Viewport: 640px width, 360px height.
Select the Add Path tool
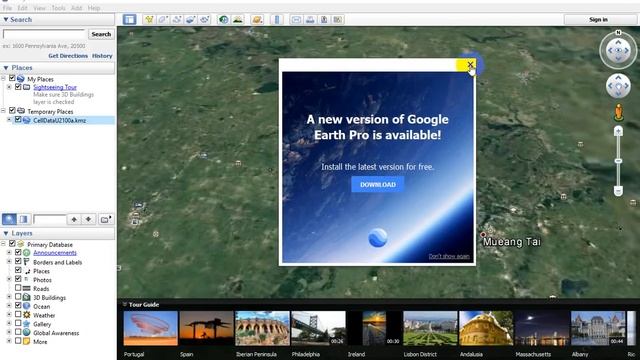(177, 19)
